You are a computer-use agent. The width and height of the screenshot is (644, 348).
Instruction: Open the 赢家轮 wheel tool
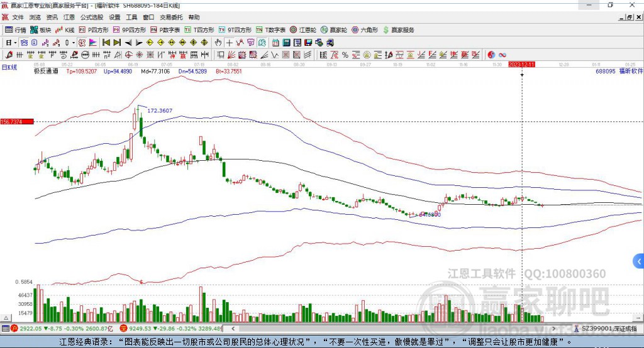(x=334, y=30)
